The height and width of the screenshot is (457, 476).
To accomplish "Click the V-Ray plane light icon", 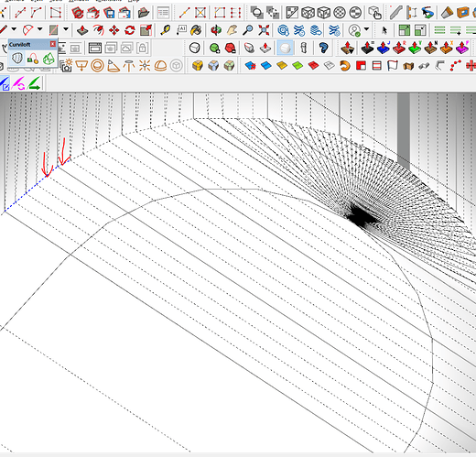I will pyautogui.click(x=81, y=66).
